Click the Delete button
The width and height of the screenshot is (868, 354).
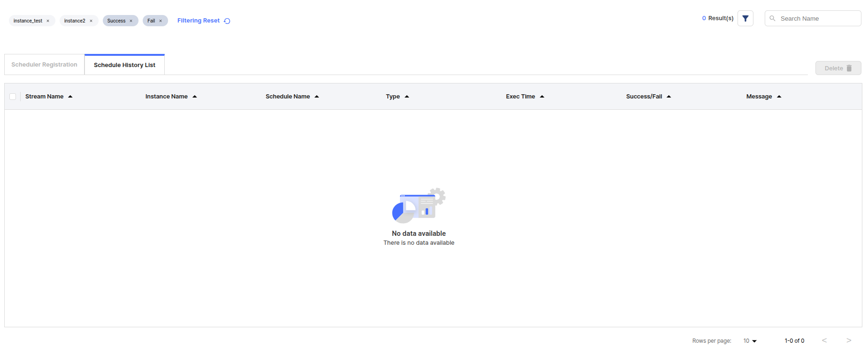tap(838, 68)
